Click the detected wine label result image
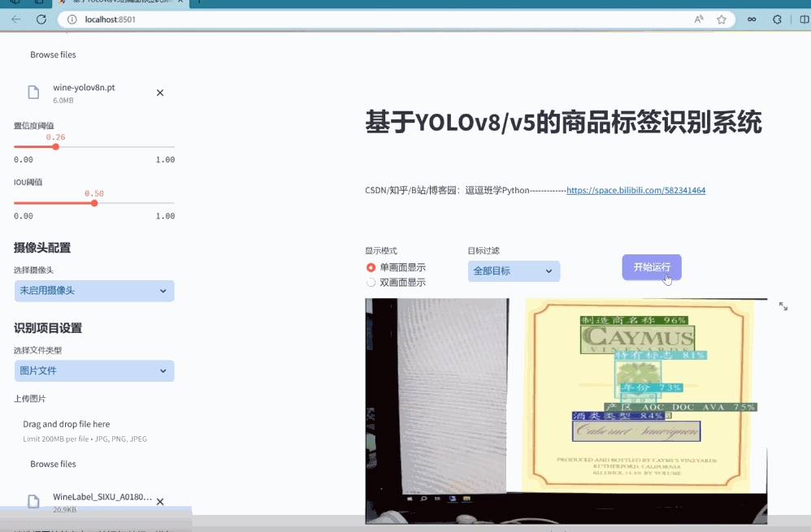Image resolution: width=811 pixels, height=532 pixels. click(x=566, y=411)
